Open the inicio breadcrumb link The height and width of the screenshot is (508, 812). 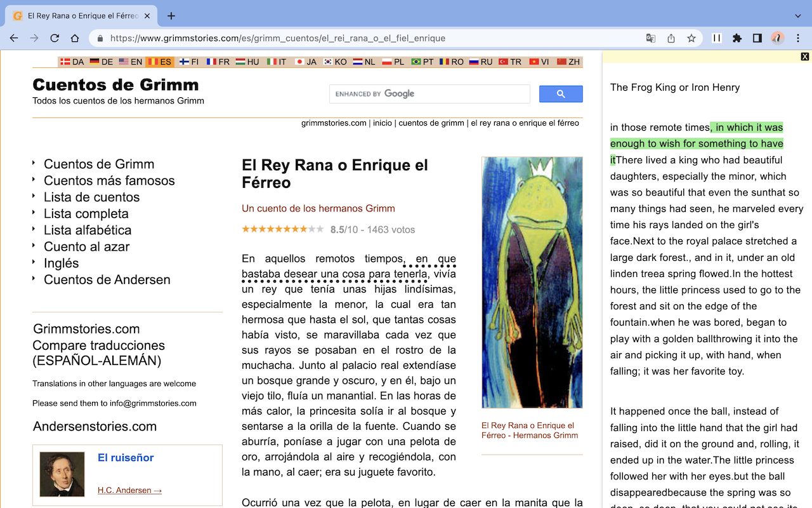(383, 123)
